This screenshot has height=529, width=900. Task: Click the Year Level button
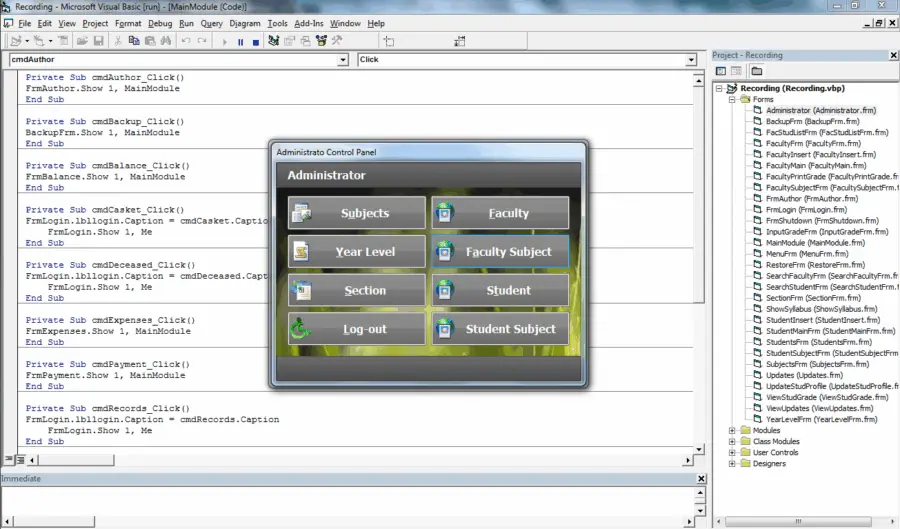coord(356,251)
